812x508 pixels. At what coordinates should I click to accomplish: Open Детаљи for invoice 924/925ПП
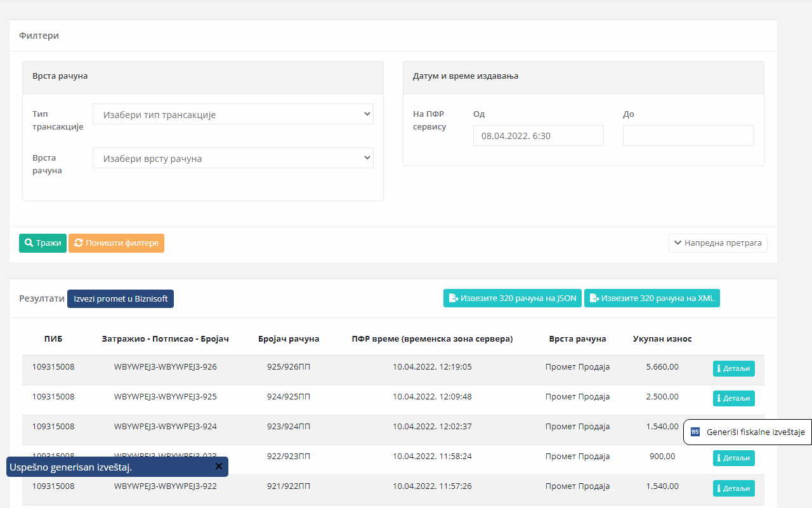[733, 399]
